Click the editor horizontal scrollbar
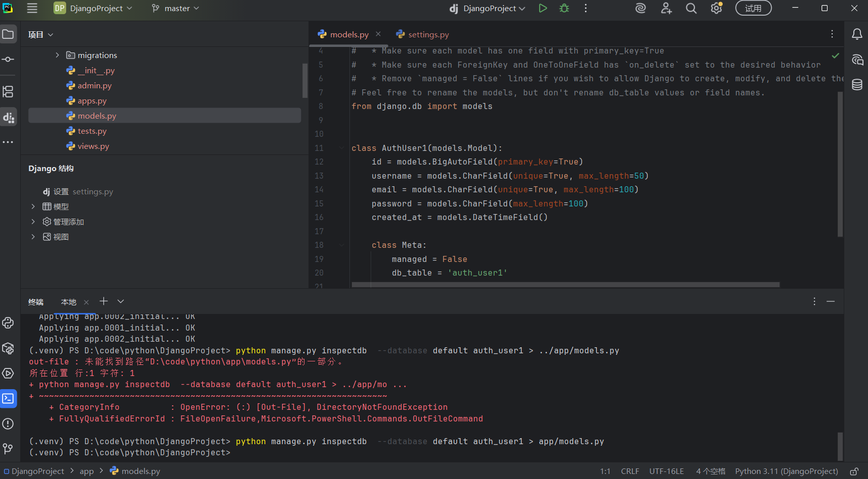Viewport: 868px width, 479px height. click(566, 285)
